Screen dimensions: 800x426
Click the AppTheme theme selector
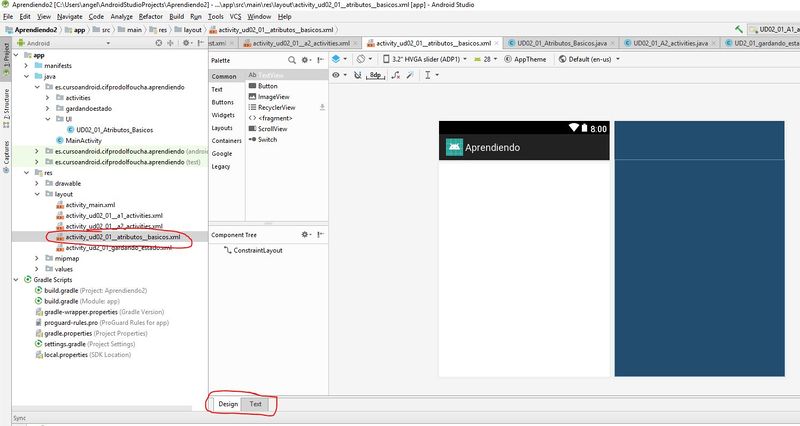pos(525,59)
